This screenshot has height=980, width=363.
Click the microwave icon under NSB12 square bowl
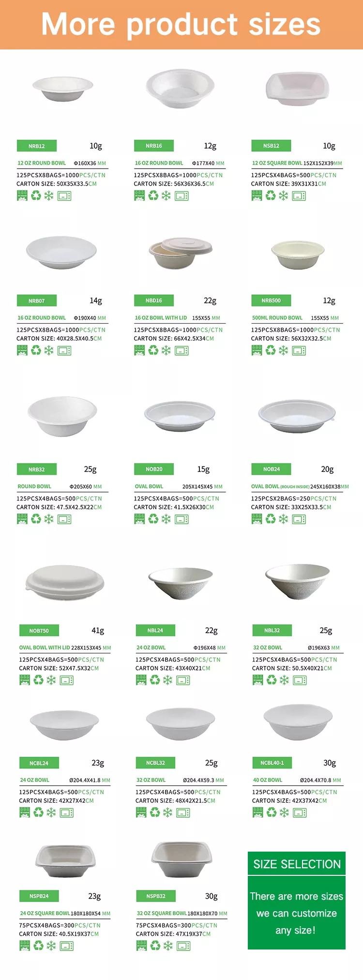(299, 196)
